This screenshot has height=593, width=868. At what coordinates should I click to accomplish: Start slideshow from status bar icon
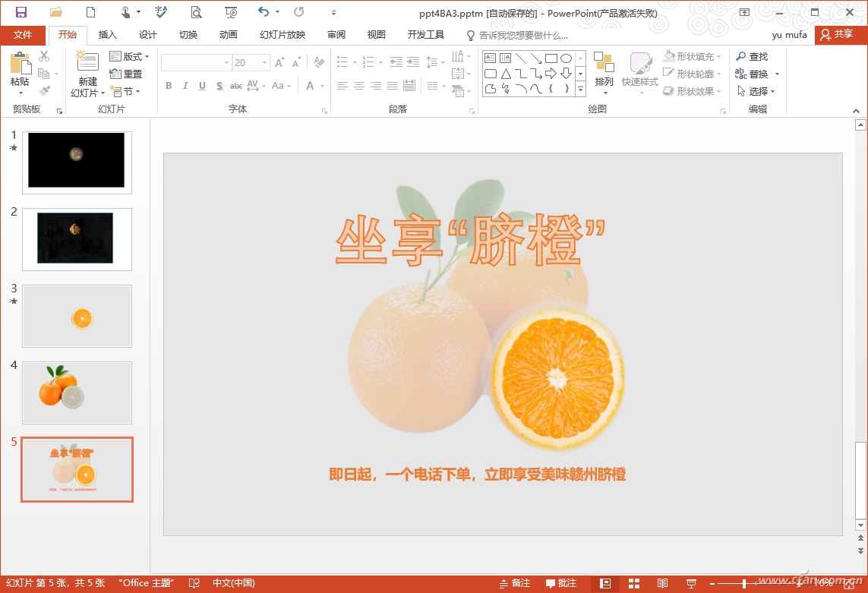692,583
